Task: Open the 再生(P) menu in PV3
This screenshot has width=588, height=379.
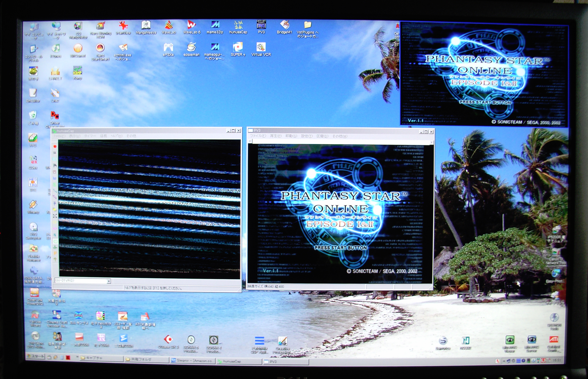Action: coord(276,136)
